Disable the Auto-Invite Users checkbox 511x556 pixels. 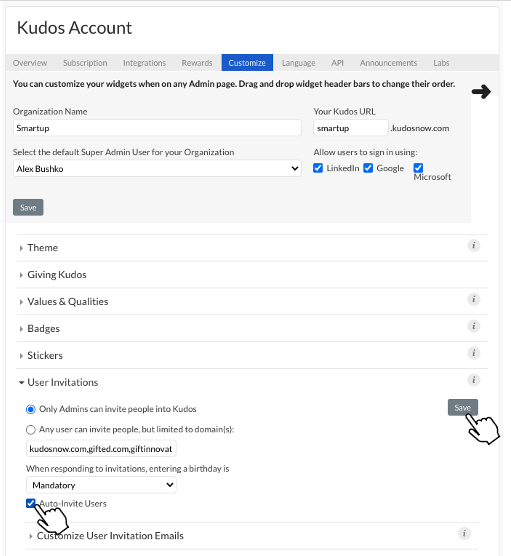(30, 503)
